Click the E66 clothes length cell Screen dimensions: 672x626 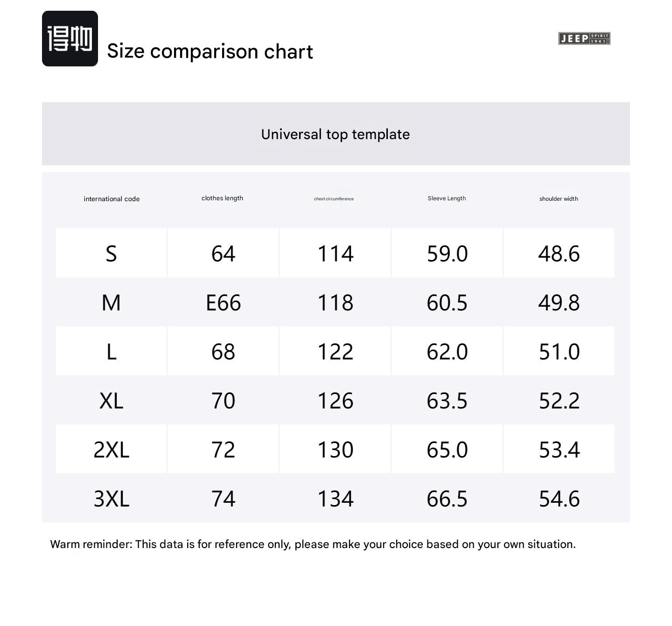[x=223, y=303]
